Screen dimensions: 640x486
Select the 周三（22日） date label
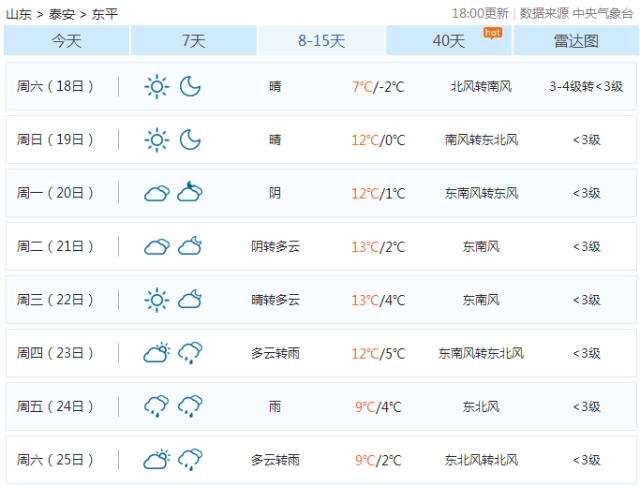tap(55, 300)
